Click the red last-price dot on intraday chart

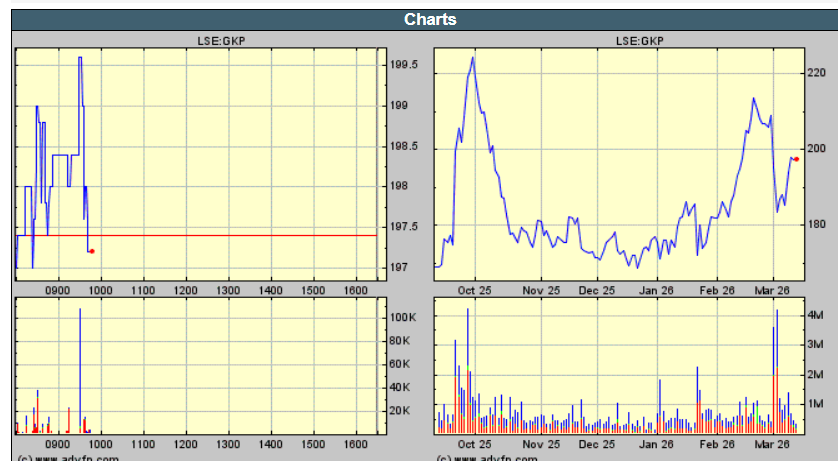(x=92, y=251)
